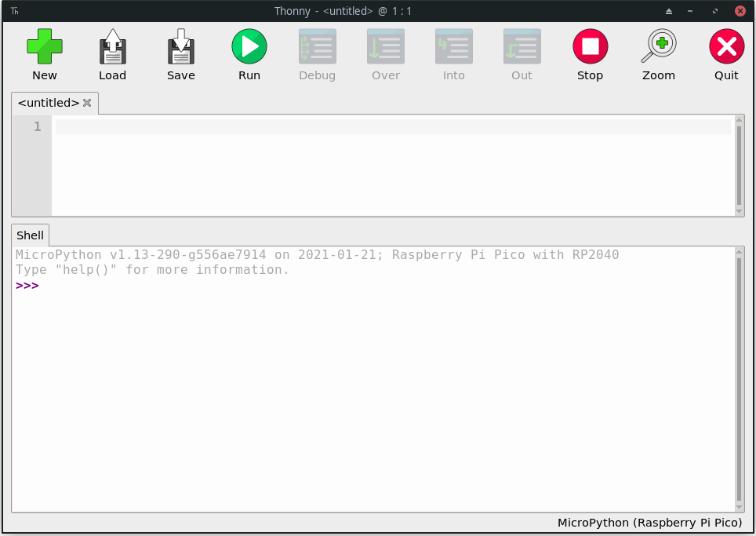Viewport: 756px width, 536px height.
Task: Step Into in debugger toolbar
Action: (454, 46)
